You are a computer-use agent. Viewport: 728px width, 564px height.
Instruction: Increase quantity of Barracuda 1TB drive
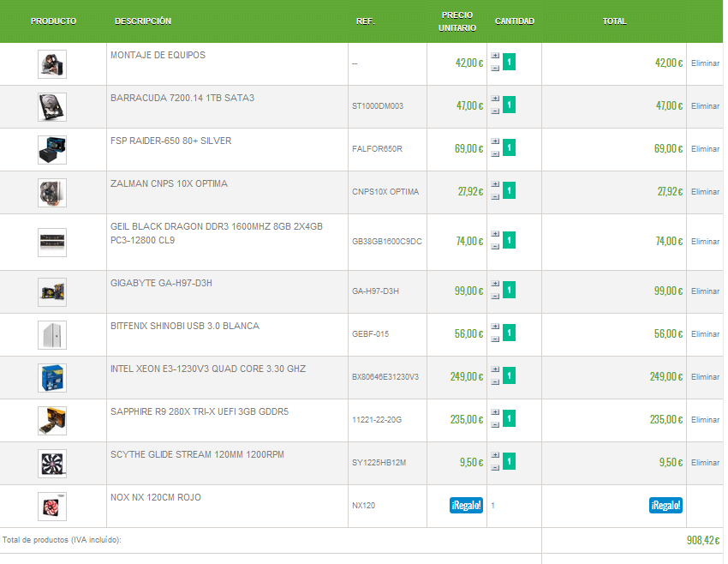(x=495, y=99)
